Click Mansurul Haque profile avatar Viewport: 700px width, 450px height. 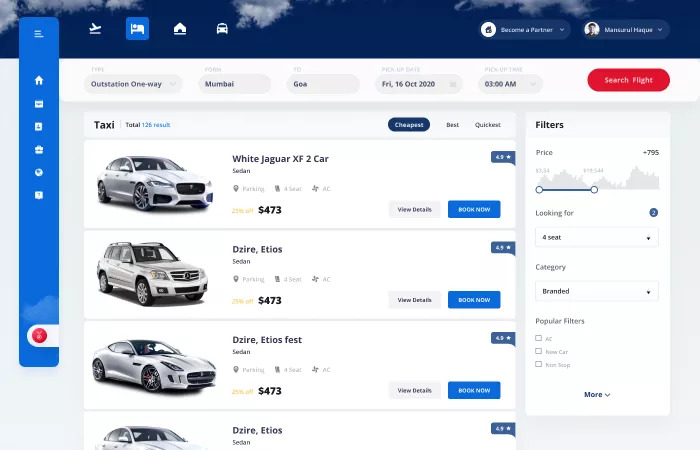(x=592, y=29)
